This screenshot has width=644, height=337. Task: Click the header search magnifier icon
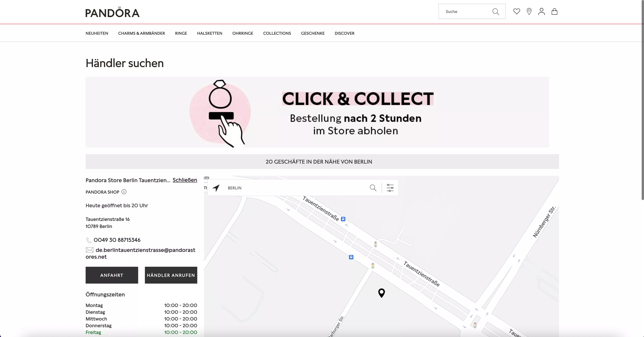pos(495,11)
